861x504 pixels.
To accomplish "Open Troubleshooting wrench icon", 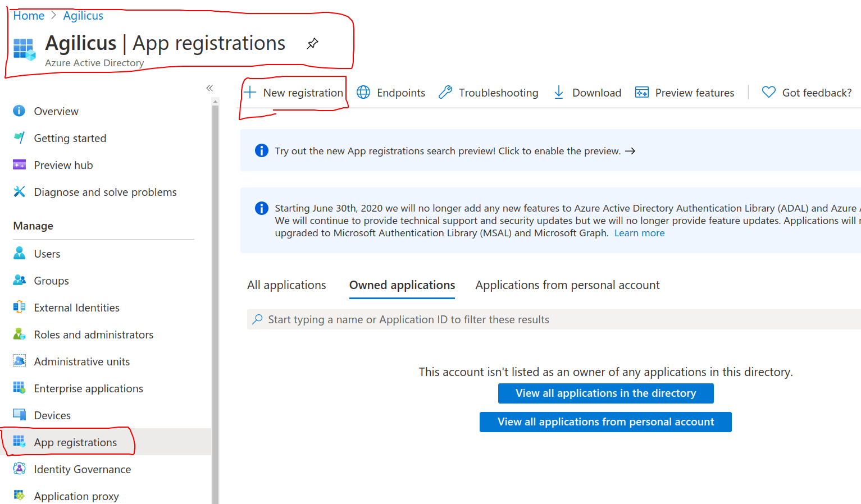I will click(x=445, y=93).
